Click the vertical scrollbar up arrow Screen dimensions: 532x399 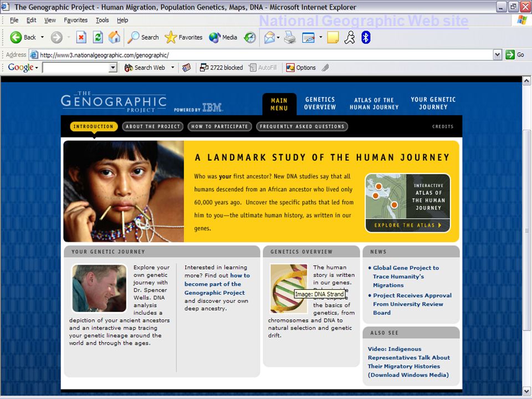pyautogui.click(x=526, y=81)
